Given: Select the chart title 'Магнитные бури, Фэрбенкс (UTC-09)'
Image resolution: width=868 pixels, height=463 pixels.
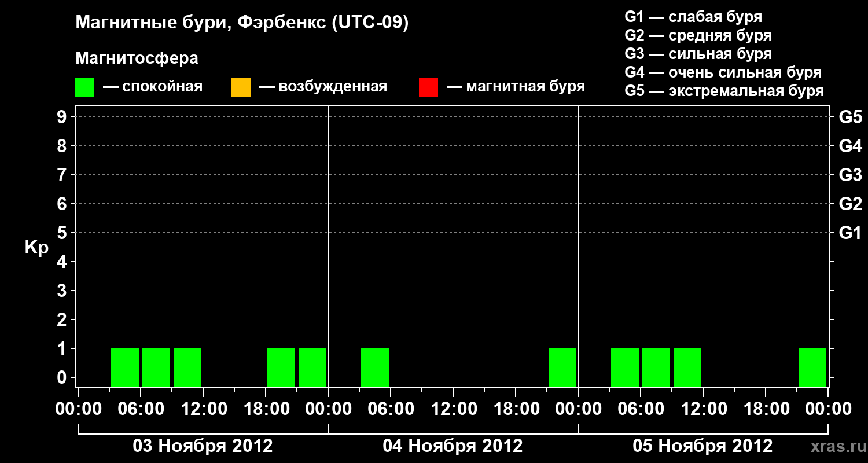Looking at the screenshot, I should click(242, 23).
